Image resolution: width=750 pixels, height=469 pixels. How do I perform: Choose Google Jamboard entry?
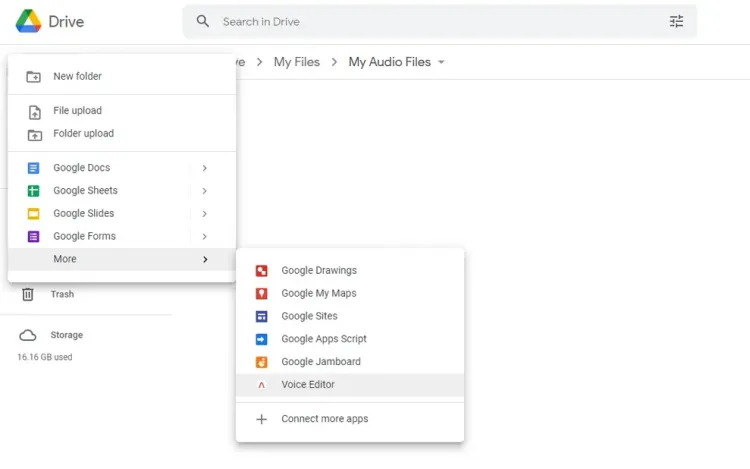click(350, 362)
